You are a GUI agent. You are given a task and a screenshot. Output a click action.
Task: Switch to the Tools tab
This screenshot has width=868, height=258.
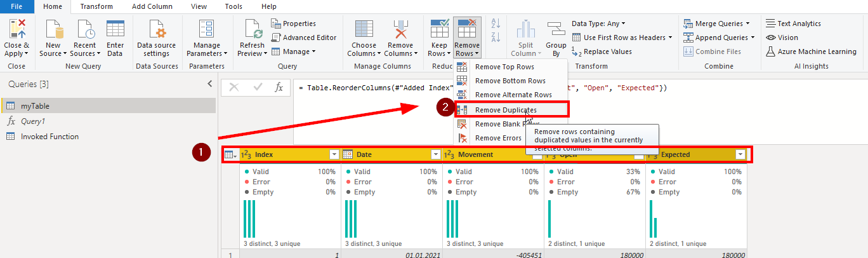[x=233, y=6]
